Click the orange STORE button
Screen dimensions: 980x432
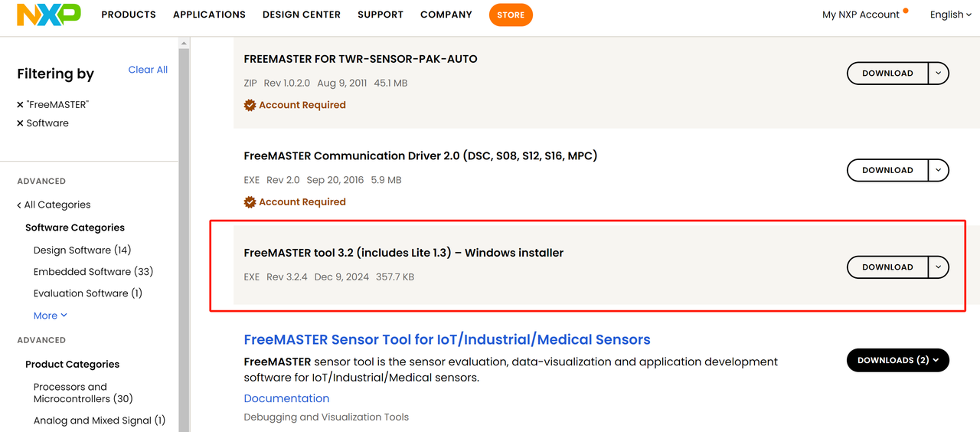click(x=511, y=15)
